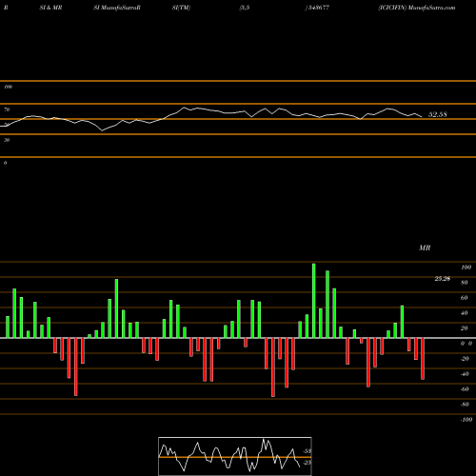Click the last red bar at chart's right end
This screenshot has height=476, width=476.
click(x=423, y=359)
